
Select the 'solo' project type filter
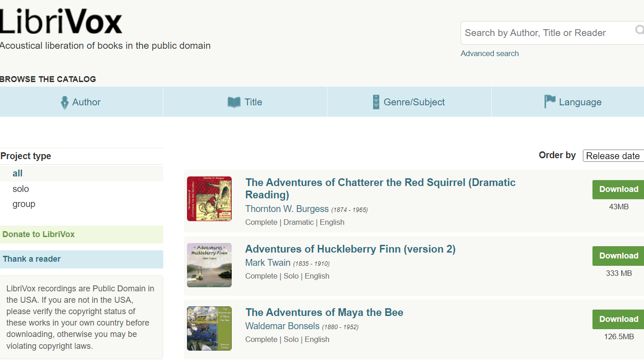[21, 189]
